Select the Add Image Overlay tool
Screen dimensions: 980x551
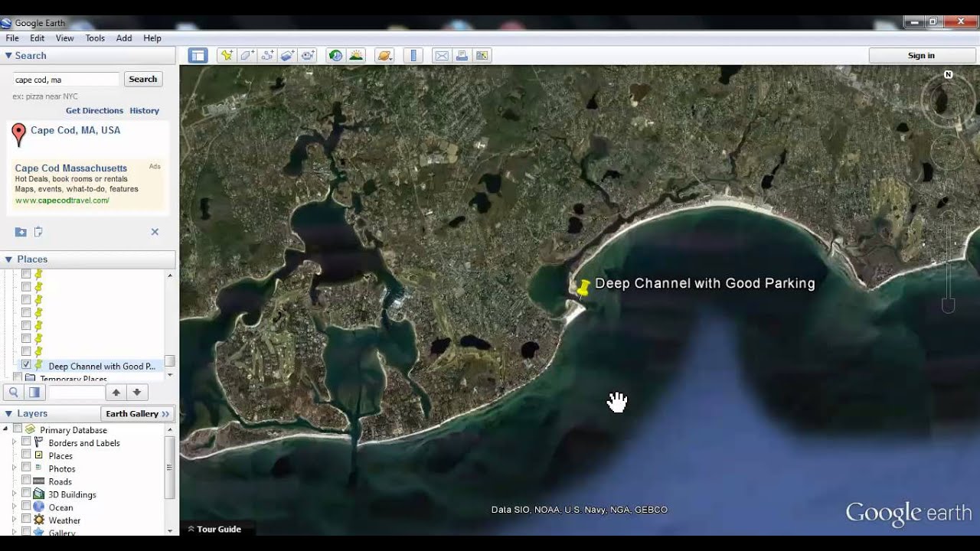tap(288, 55)
